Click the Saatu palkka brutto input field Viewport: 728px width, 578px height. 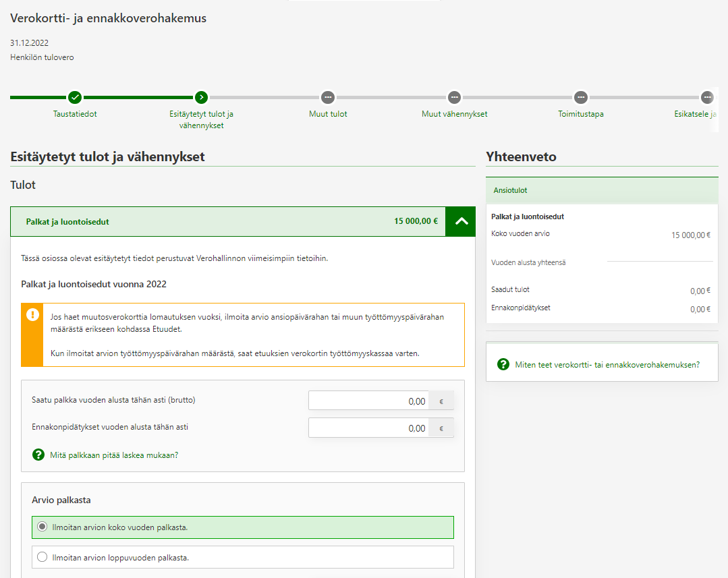(369, 401)
